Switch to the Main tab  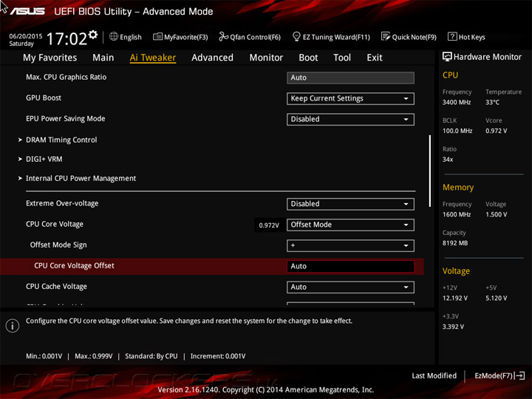[103, 58]
